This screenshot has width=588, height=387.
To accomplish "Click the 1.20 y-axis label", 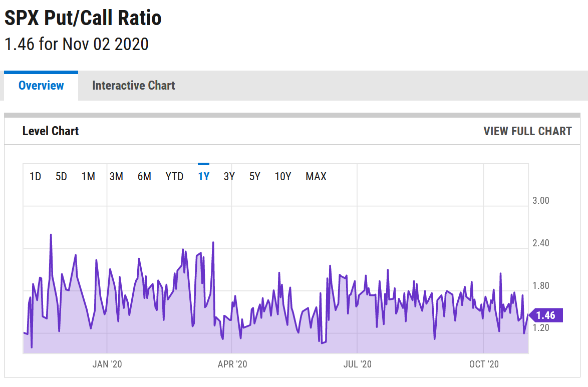I will click(541, 328).
